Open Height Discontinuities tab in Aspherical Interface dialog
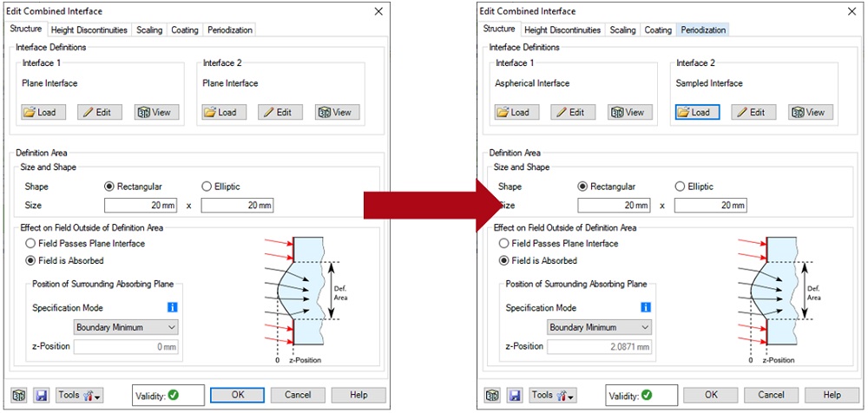868x413 pixels. pyautogui.click(x=562, y=29)
